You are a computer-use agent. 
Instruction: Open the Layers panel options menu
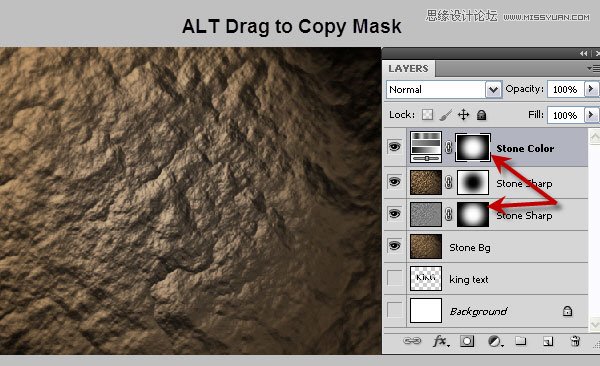tap(593, 68)
